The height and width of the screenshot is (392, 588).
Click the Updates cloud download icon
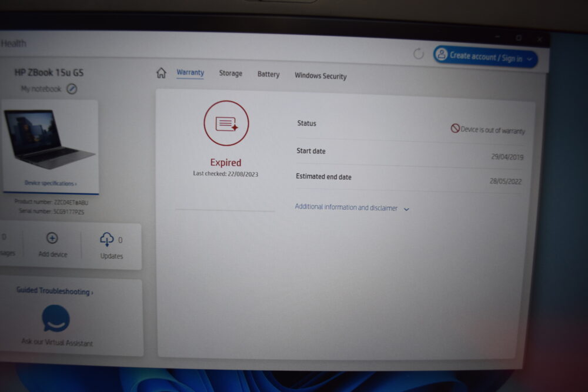tap(107, 239)
